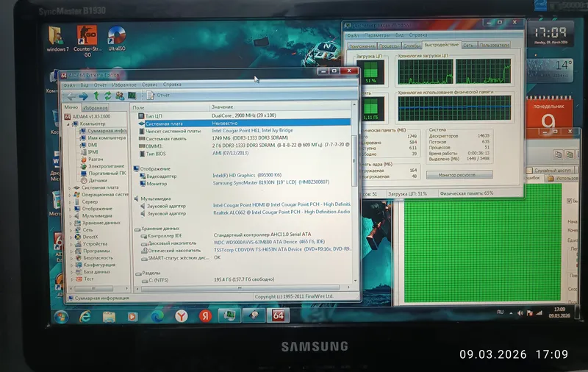This screenshot has height=372, width=588.
Task: Open the Файл menu in AIDA64
Action: 69,85
